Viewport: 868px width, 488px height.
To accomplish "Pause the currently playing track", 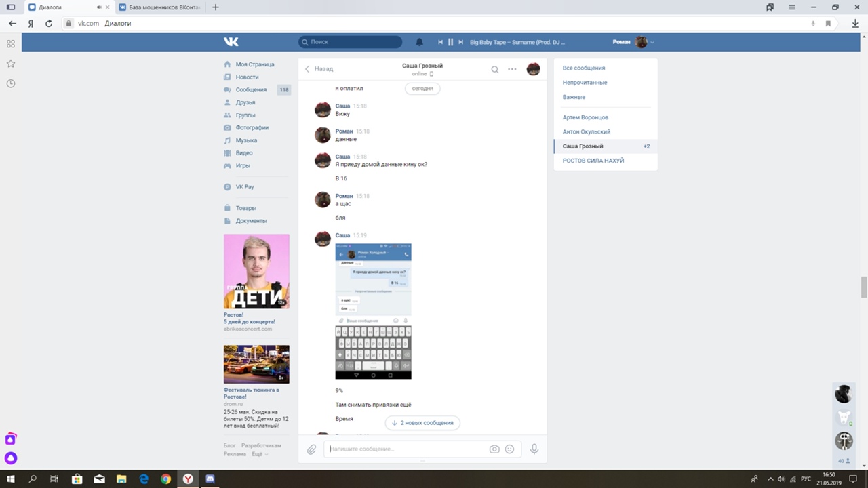I will click(450, 42).
